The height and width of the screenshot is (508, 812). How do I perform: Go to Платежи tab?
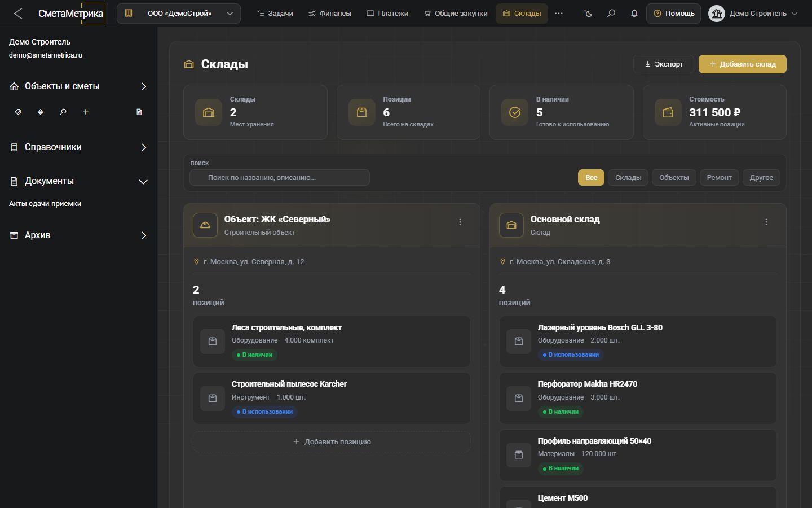pyautogui.click(x=387, y=14)
